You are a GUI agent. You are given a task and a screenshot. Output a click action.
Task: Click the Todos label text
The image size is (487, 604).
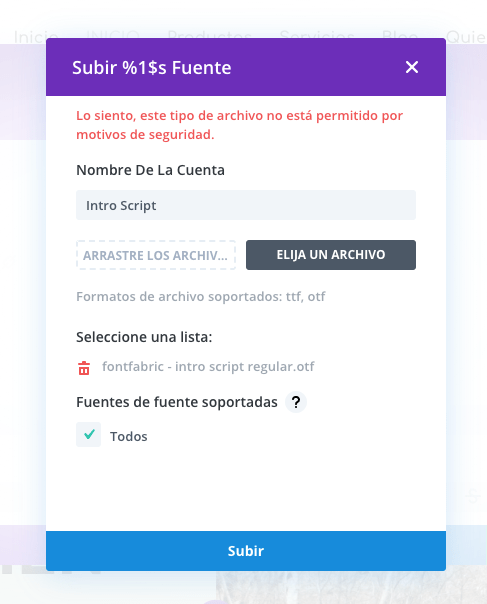[129, 436]
